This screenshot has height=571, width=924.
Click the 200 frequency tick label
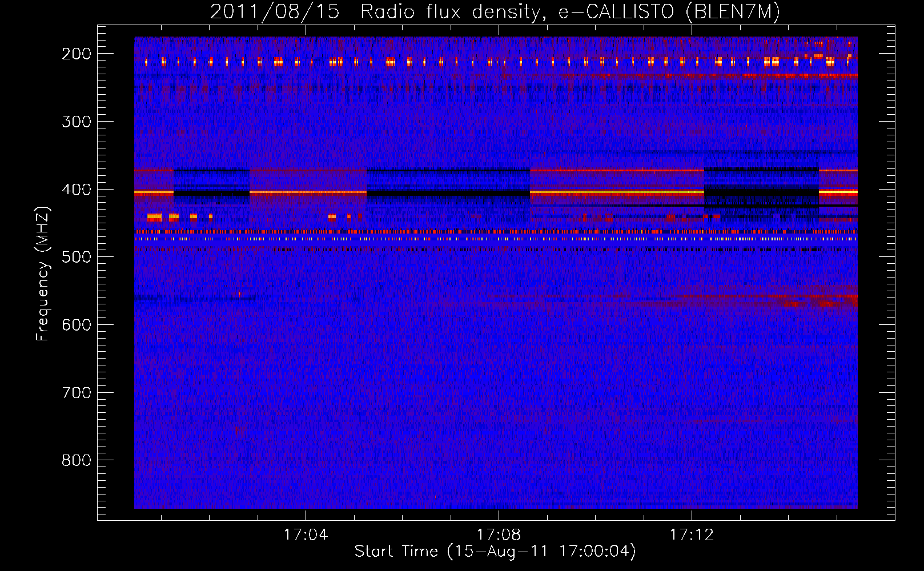coord(77,54)
